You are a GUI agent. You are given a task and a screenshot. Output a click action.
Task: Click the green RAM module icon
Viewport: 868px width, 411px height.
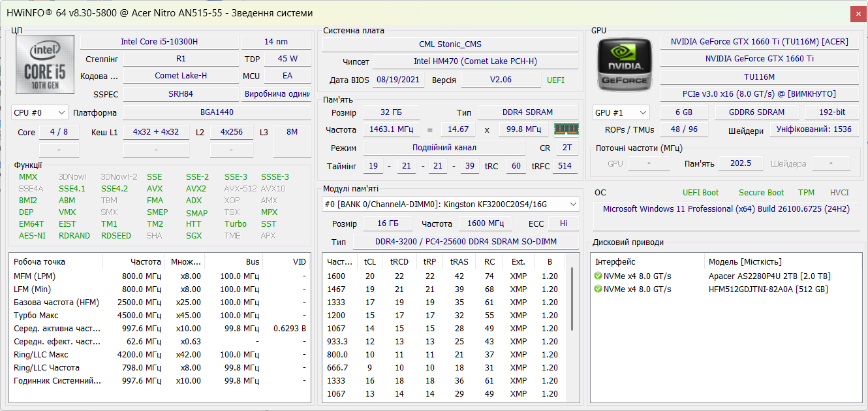coord(566,129)
